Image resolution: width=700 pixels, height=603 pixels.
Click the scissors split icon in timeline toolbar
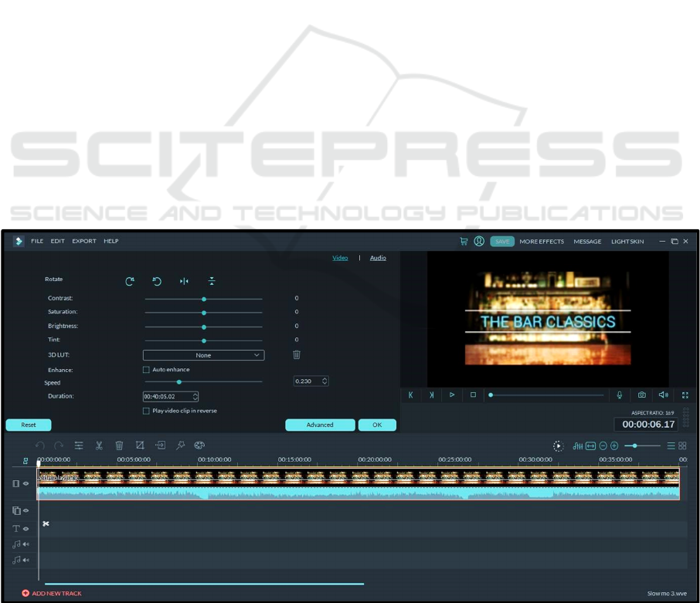99,445
